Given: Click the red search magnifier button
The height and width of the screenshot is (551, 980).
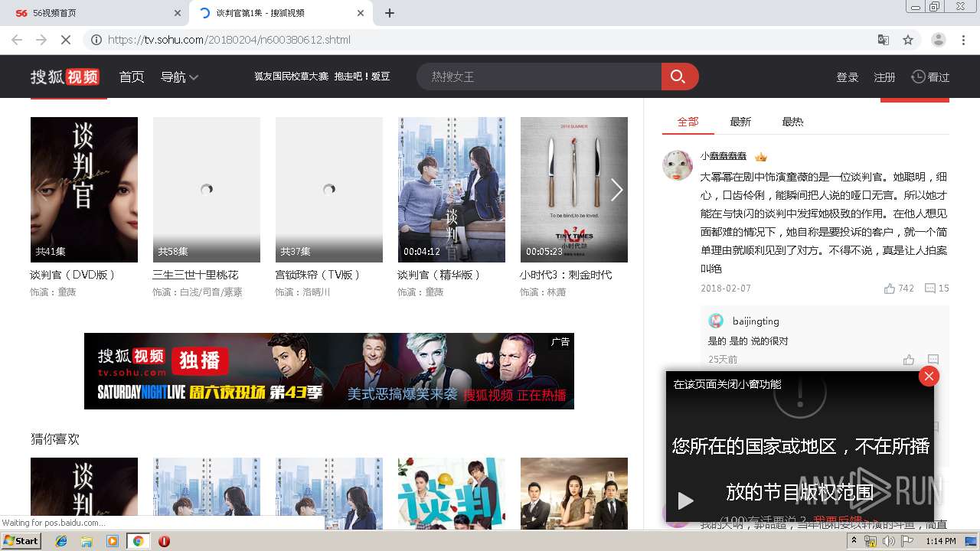Looking at the screenshot, I should pyautogui.click(x=679, y=77).
